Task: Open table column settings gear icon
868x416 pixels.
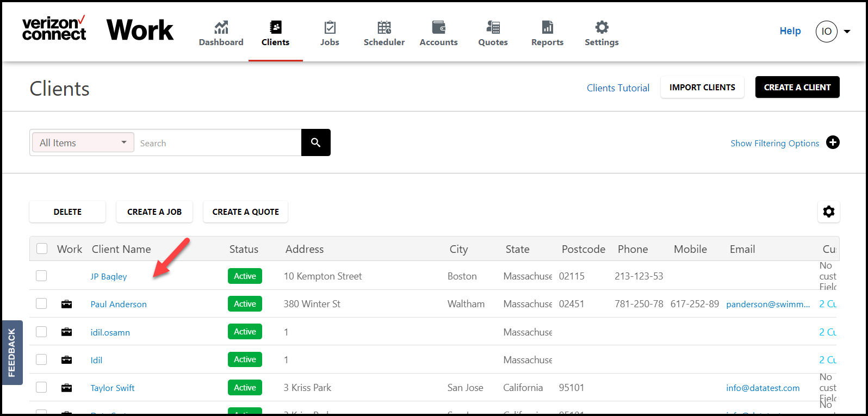Action: [x=829, y=212]
